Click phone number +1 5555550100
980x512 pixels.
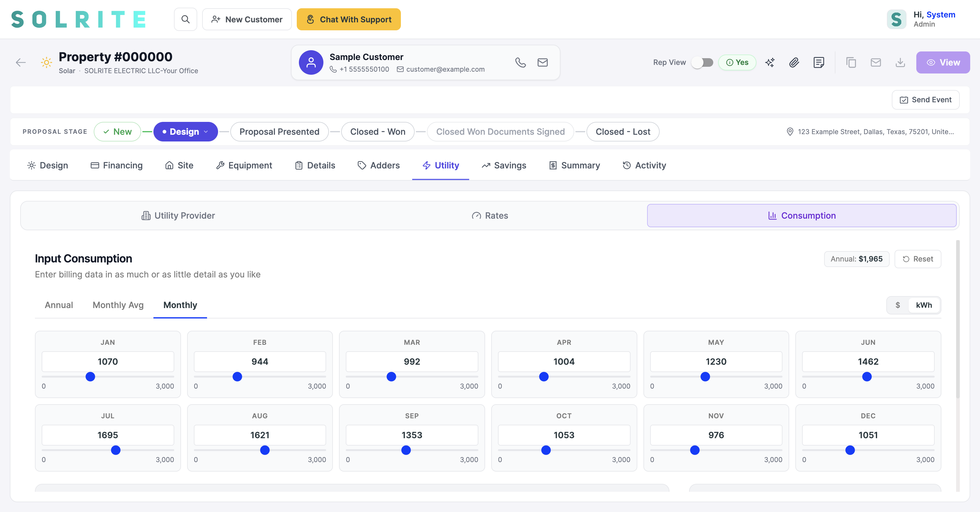tap(364, 69)
